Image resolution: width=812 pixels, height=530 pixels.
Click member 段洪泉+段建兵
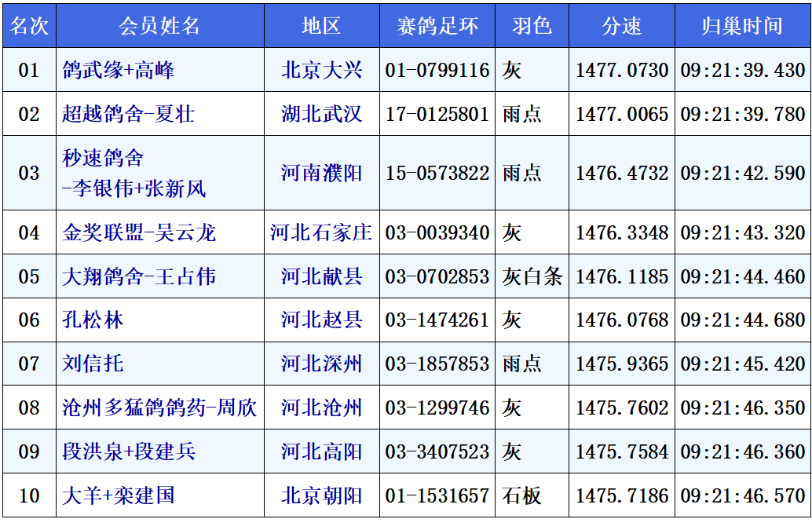129,452
